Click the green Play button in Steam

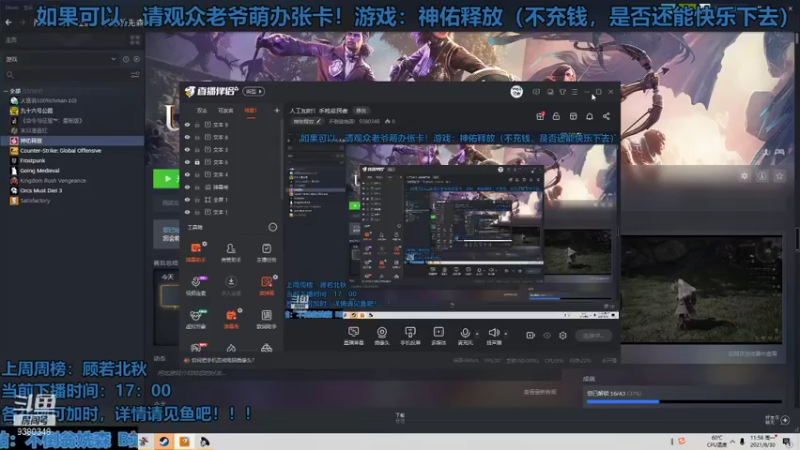pyautogui.click(x=166, y=179)
